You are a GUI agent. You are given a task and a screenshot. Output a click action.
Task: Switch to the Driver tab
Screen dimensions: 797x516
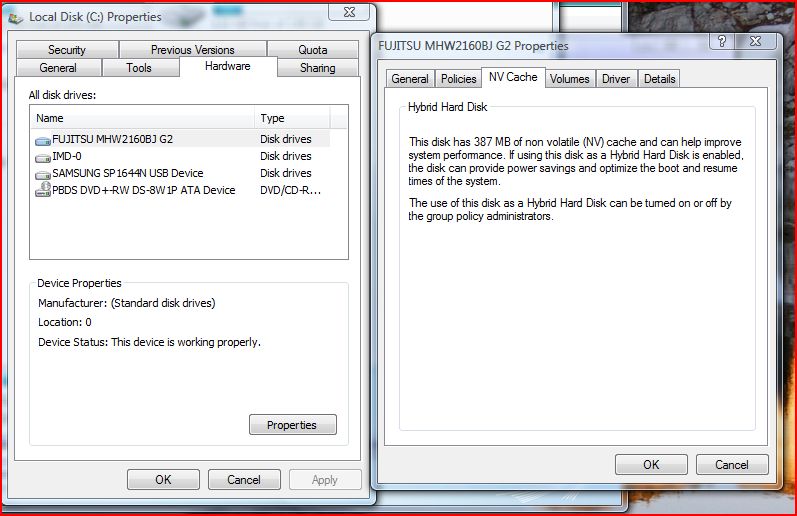click(x=616, y=79)
